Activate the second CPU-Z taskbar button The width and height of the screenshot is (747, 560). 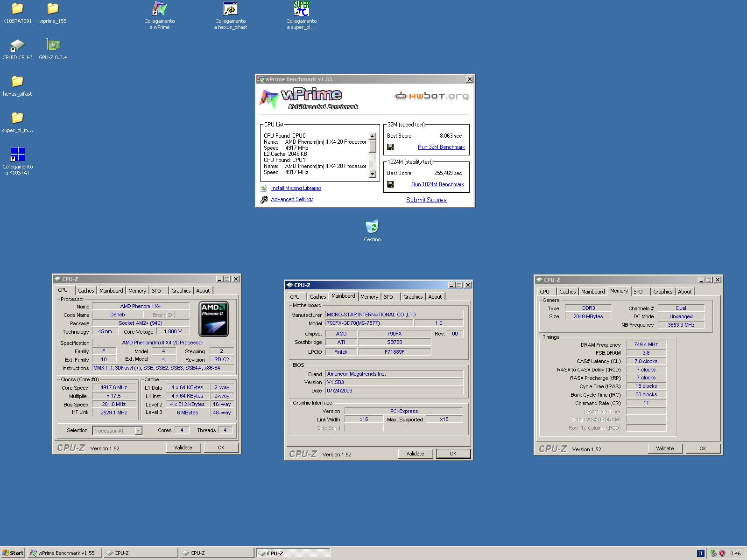pyautogui.click(x=217, y=553)
